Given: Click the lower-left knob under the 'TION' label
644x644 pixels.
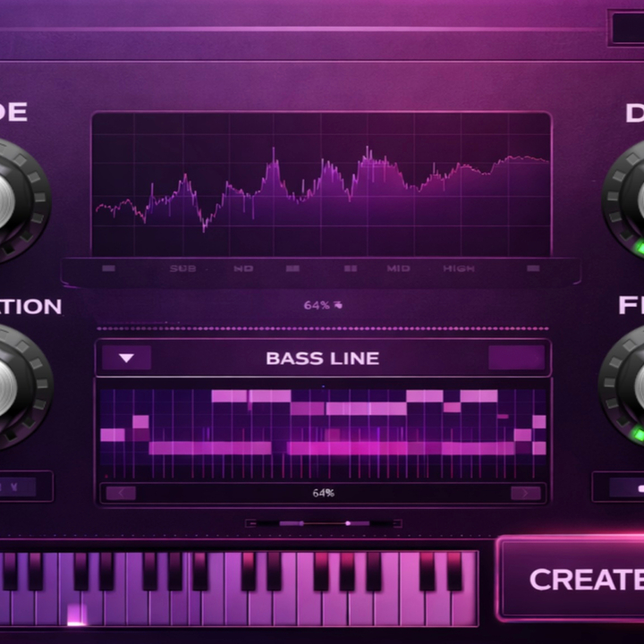Looking at the screenshot, I should [x=13, y=386].
